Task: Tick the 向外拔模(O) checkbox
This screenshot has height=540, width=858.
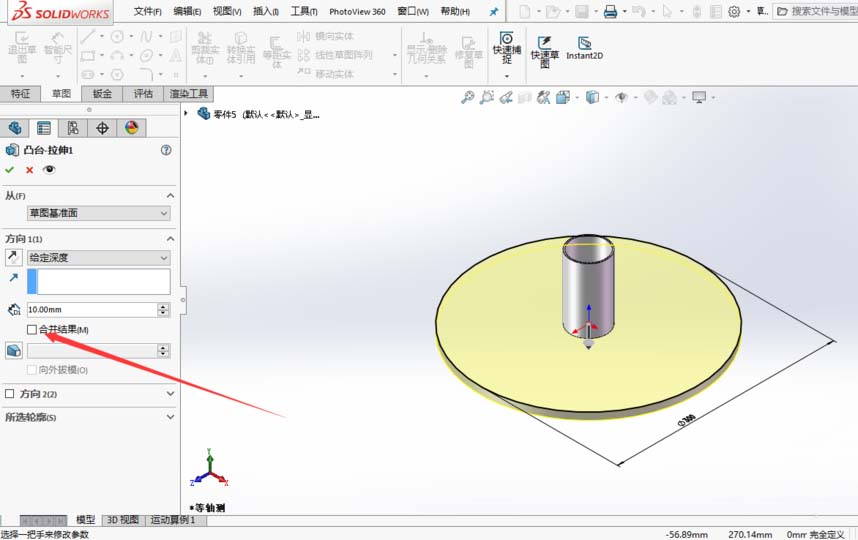Action: tap(32, 370)
